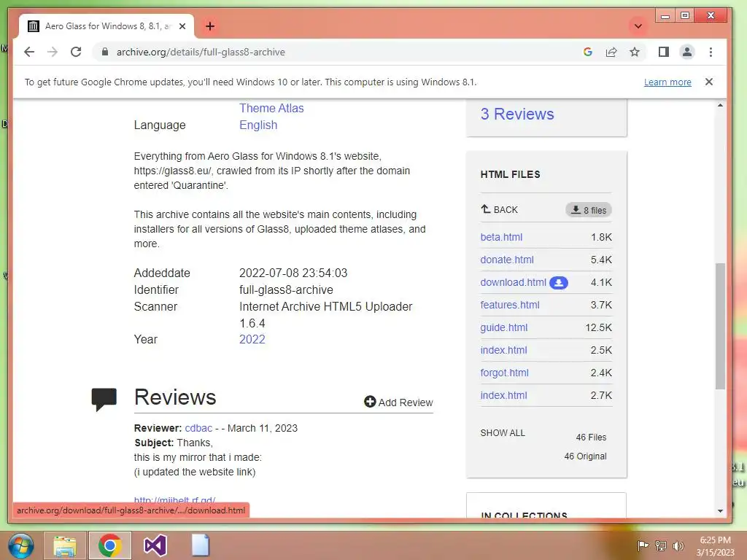Open download.html file

[x=513, y=282]
